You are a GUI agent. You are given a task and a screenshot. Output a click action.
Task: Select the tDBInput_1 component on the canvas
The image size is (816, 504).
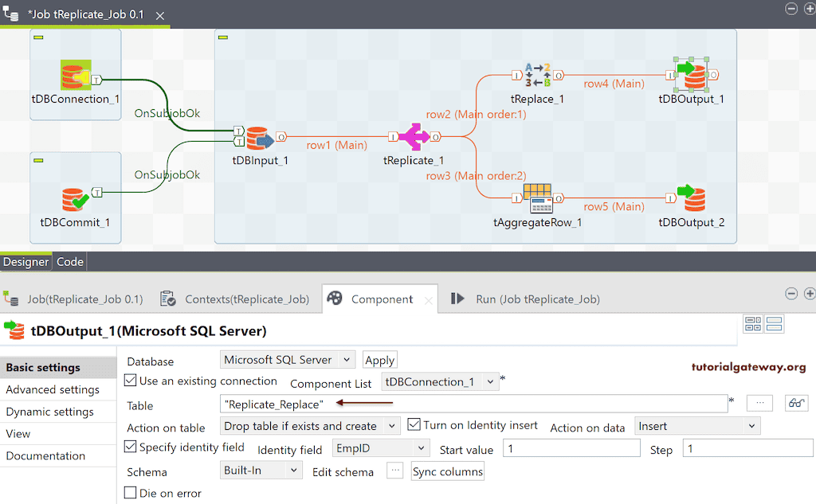pos(261,138)
